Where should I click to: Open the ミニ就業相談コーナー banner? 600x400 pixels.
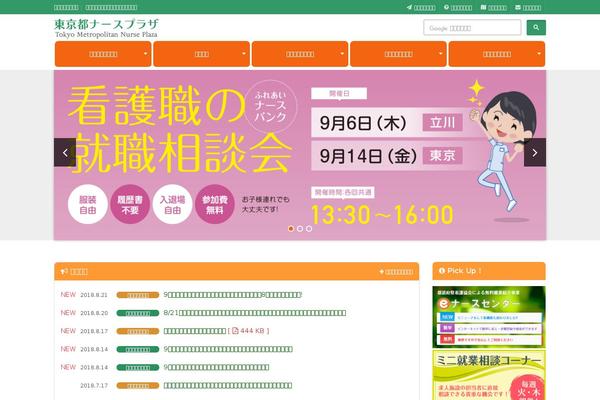[489, 376]
